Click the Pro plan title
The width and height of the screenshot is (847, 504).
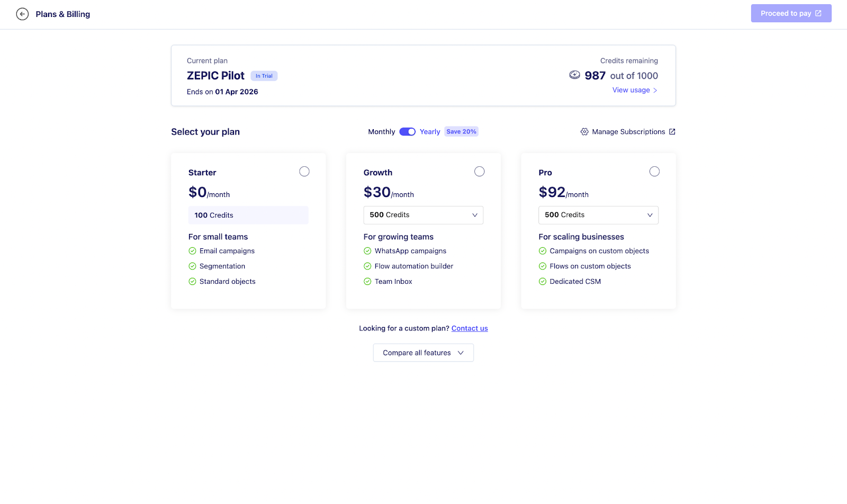coord(545,173)
